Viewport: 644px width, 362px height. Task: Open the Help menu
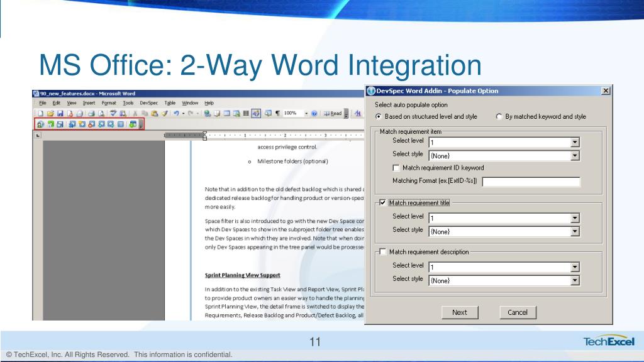click(x=209, y=103)
